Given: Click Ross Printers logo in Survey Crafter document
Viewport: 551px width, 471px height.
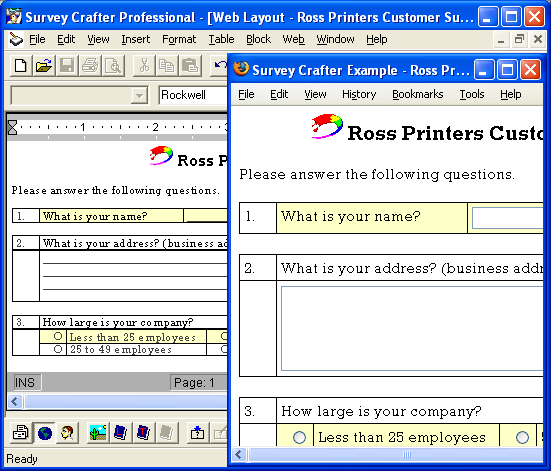Looking at the screenshot, I should tap(161, 155).
